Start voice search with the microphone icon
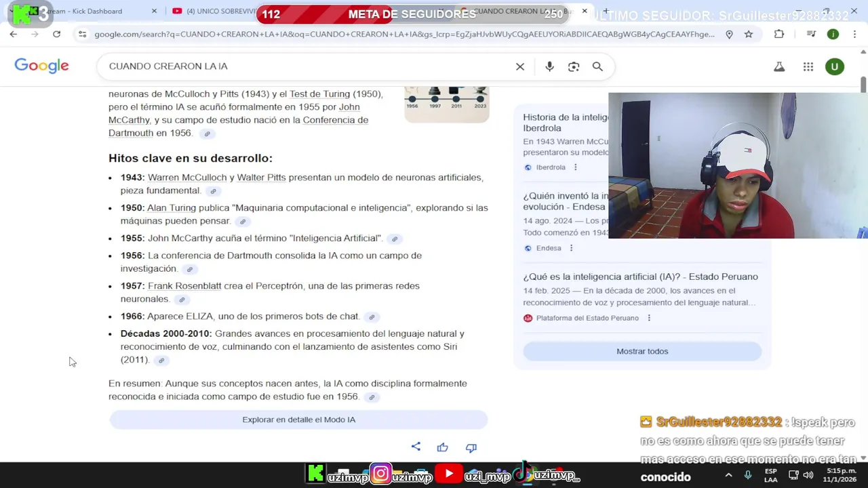 click(549, 66)
